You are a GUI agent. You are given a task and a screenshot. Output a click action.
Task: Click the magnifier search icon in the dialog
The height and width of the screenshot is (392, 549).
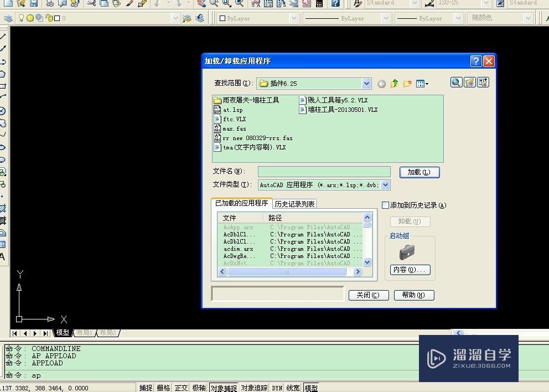click(456, 82)
